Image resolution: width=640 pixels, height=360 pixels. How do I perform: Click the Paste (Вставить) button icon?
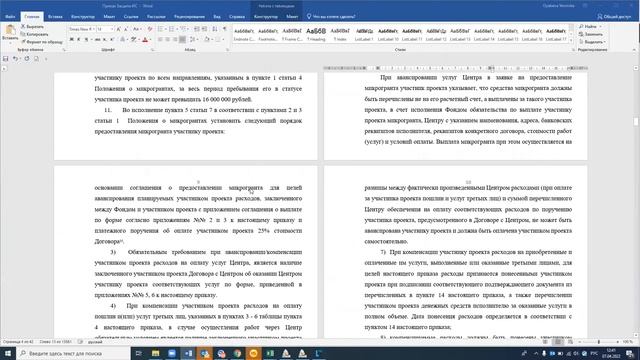click(x=10, y=29)
